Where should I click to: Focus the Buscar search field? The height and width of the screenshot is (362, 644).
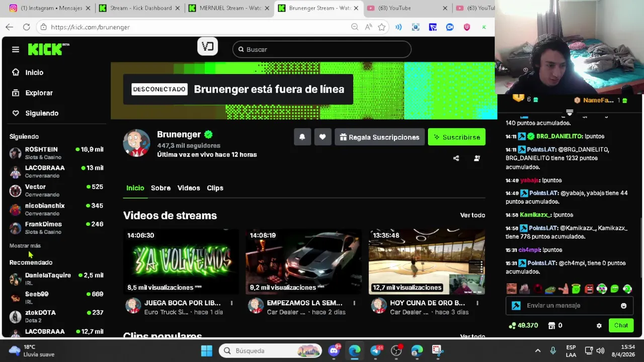pos(322,49)
